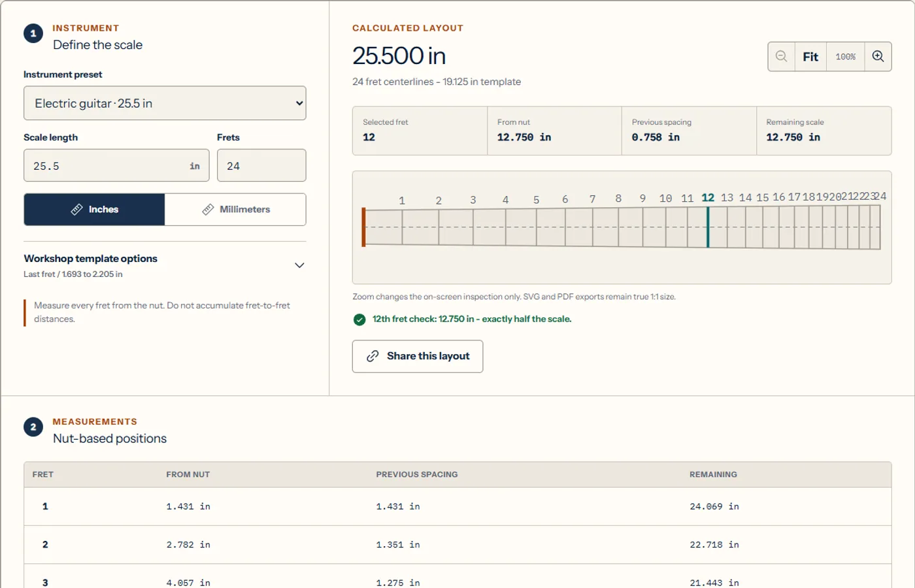Click the 24 fret centerlines template summary
Image resolution: width=915 pixels, height=588 pixels.
click(x=437, y=82)
